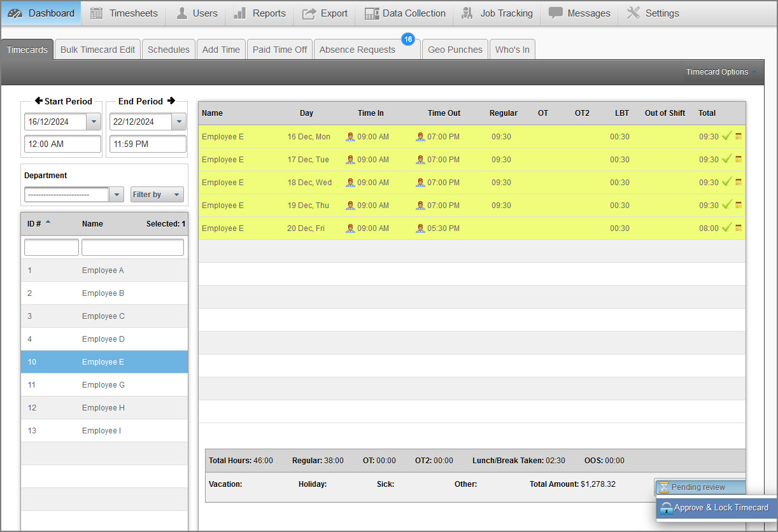
Task: Click Time In punch icon for 18 Dec
Action: tap(350, 183)
